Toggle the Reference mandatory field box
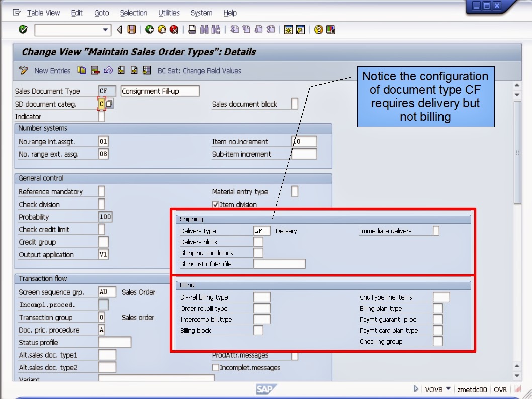 coord(101,191)
